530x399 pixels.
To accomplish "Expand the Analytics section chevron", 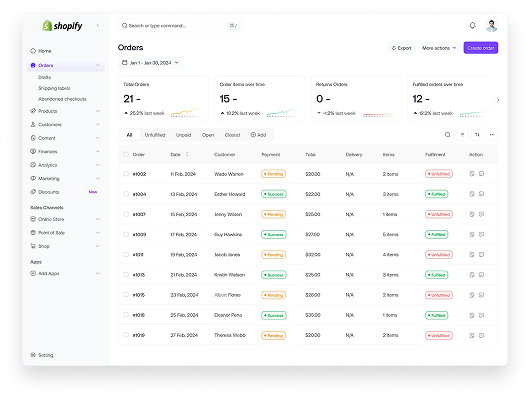I will [x=97, y=165].
